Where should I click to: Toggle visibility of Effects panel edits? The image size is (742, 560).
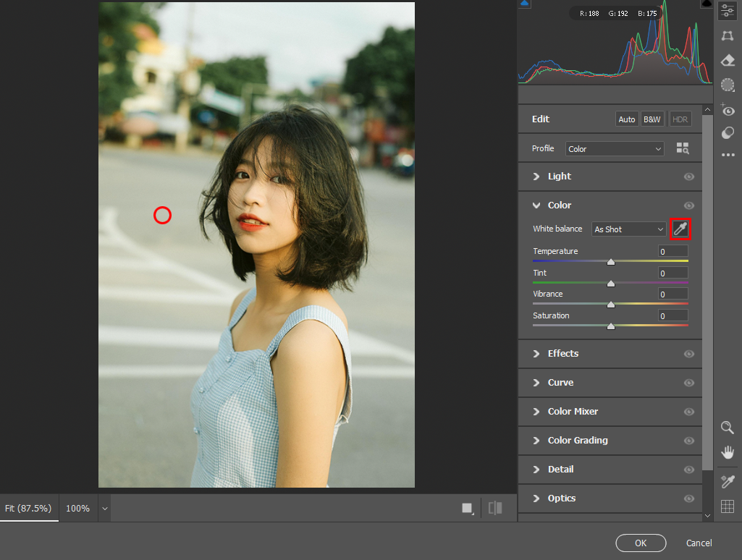pos(688,354)
